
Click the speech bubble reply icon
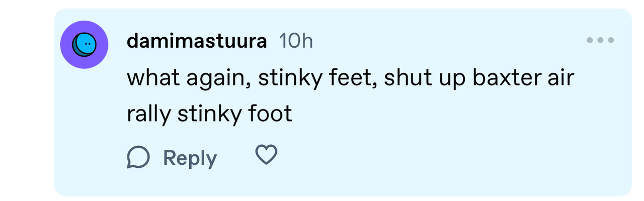pyautogui.click(x=138, y=157)
